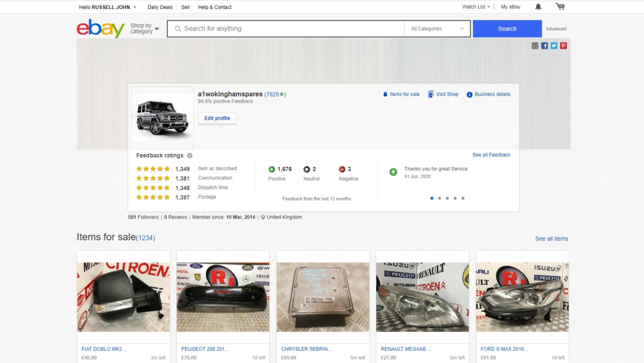
Task: Open the shopping cart icon
Action: point(560,7)
